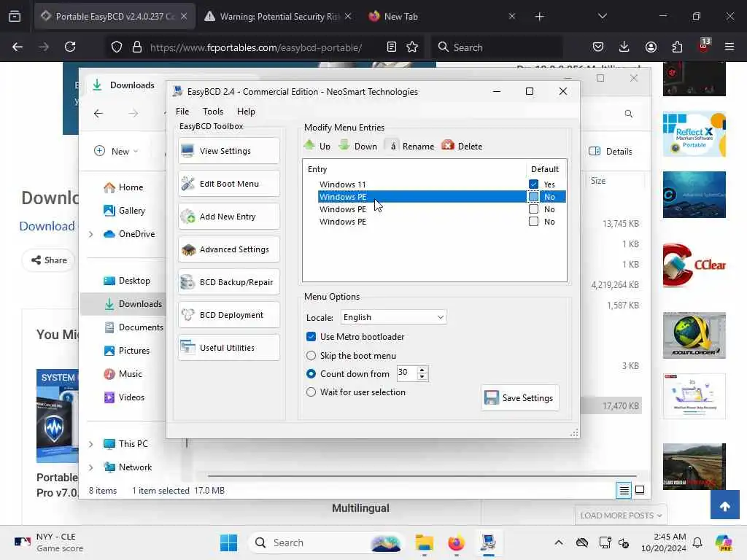Open Edit Boot Menu section

pos(228,184)
